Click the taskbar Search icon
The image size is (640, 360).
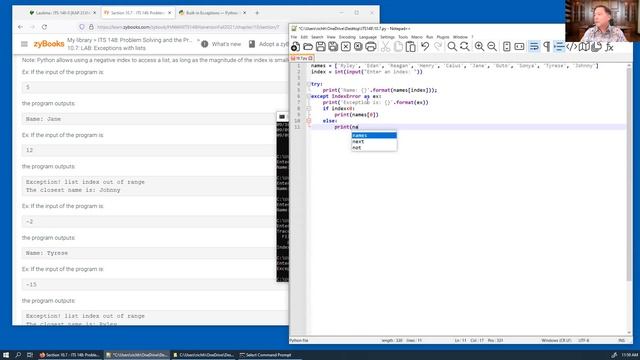tap(18, 355)
